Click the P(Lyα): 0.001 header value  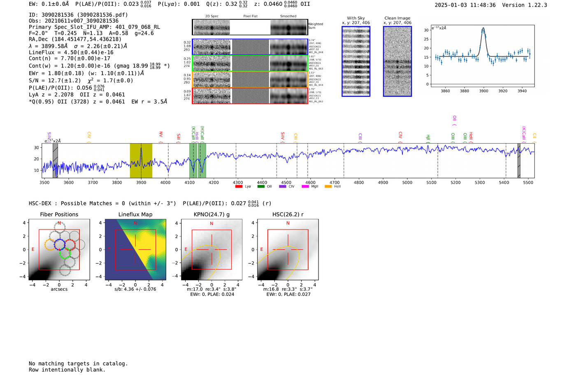pyautogui.click(x=179, y=4)
